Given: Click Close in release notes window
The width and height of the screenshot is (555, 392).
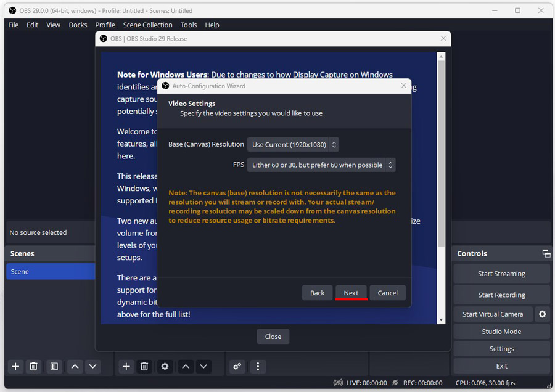Looking at the screenshot, I should [273, 337].
